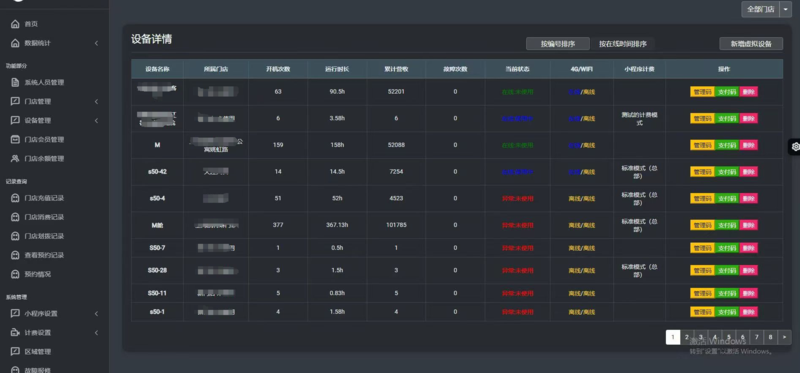
Task: Click the 新增虚拟设备 button
Action: pyautogui.click(x=751, y=44)
